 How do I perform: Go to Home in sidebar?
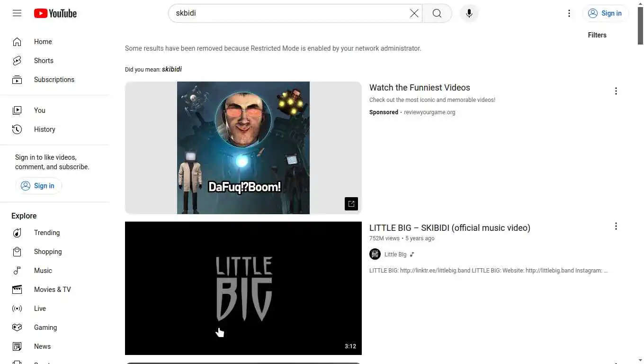click(x=55, y=42)
